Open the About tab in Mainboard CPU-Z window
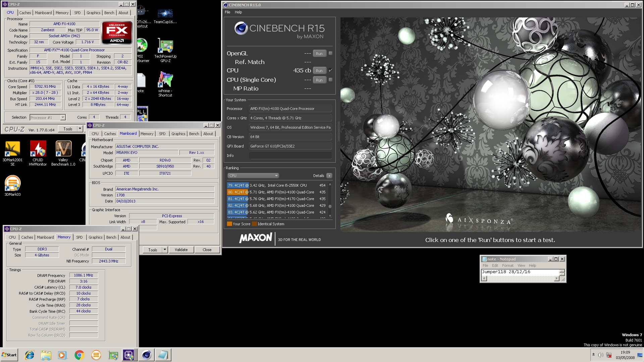This screenshot has height=362, width=644. point(208,134)
